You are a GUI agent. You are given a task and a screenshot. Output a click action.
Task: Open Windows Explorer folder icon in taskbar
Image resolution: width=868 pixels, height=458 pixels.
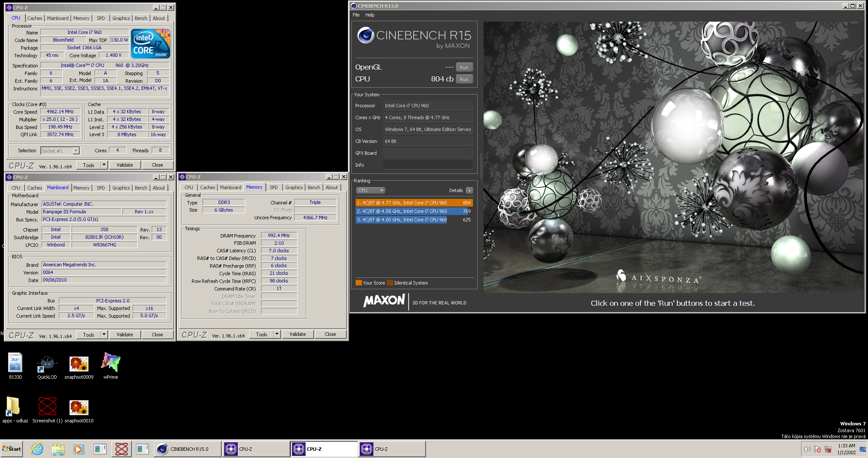(x=58, y=449)
